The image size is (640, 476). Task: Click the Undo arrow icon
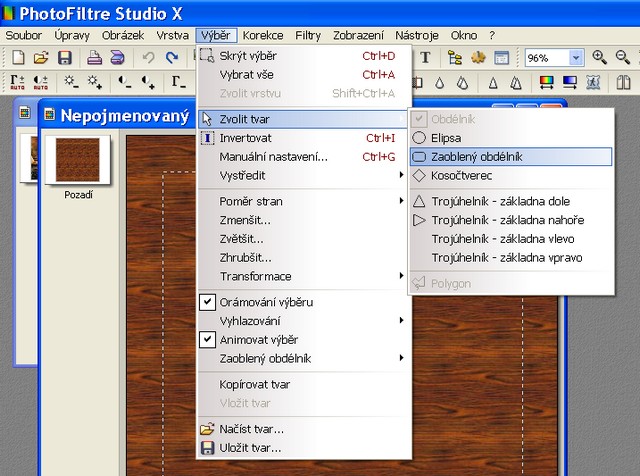click(x=149, y=58)
